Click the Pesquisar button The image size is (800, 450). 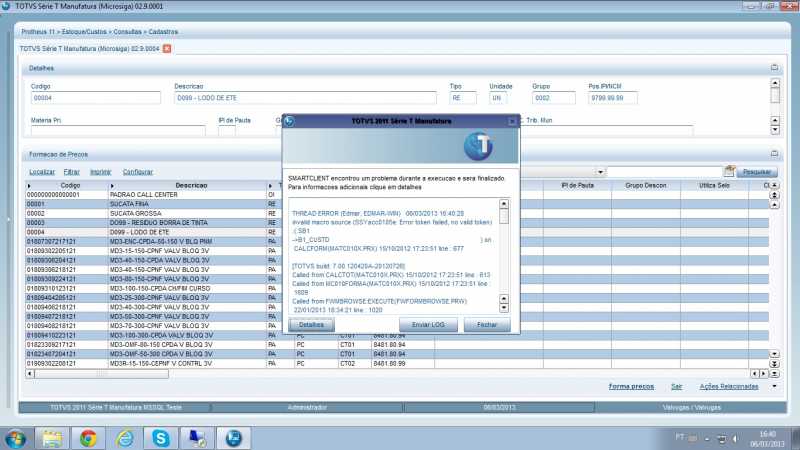point(757,172)
